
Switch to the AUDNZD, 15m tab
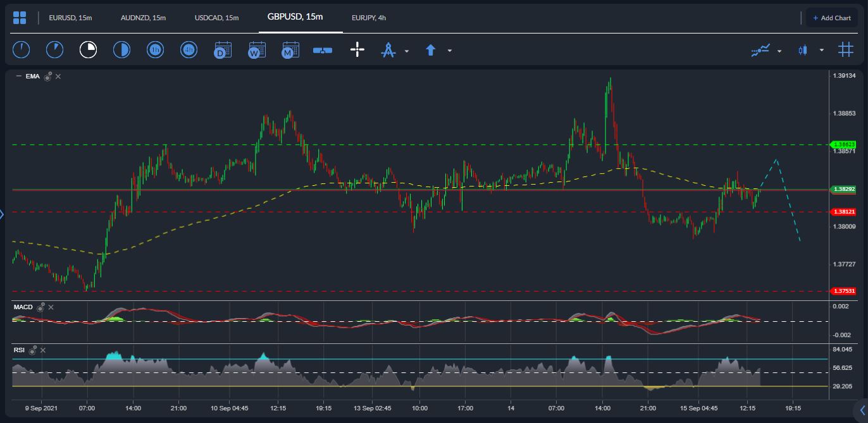(143, 18)
